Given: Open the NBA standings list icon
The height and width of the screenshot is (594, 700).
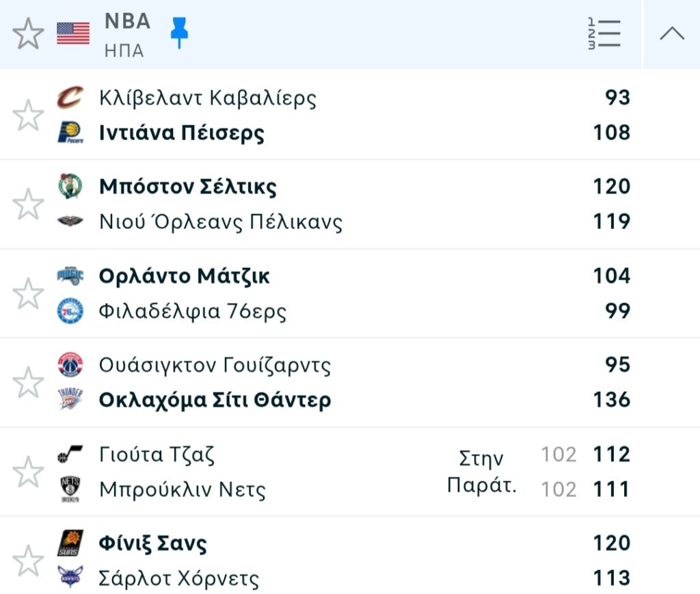Looking at the screenshot, I should 604,33.
